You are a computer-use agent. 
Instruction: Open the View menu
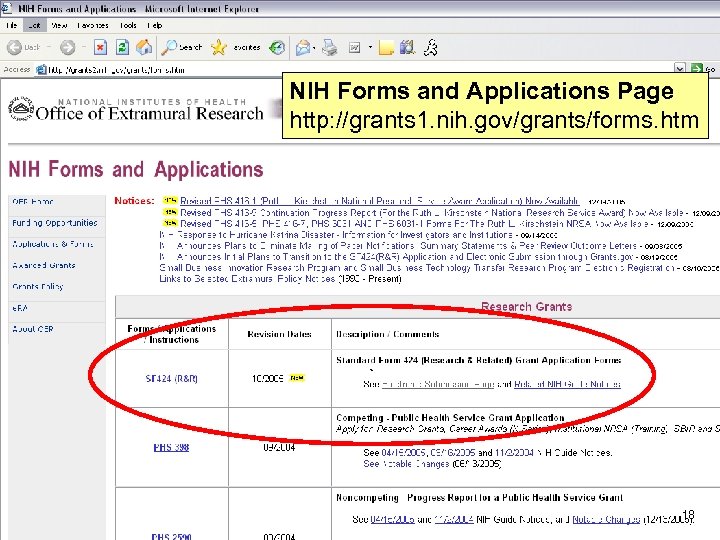[x=59, y=25]
